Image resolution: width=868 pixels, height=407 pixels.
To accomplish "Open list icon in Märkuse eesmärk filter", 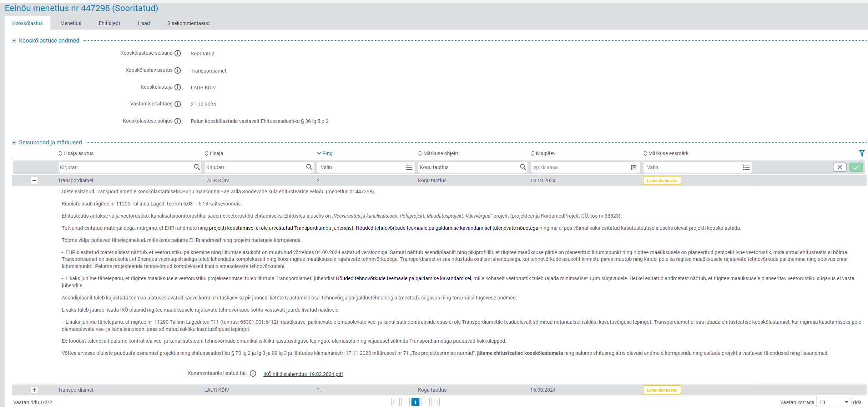I will 746,167.
